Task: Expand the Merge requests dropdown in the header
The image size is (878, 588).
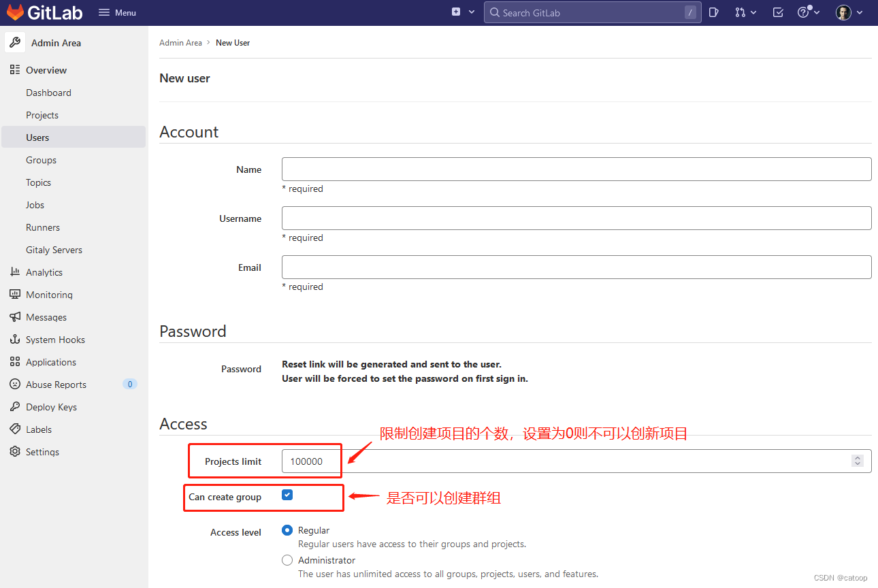Action: (x=745, y=12)
